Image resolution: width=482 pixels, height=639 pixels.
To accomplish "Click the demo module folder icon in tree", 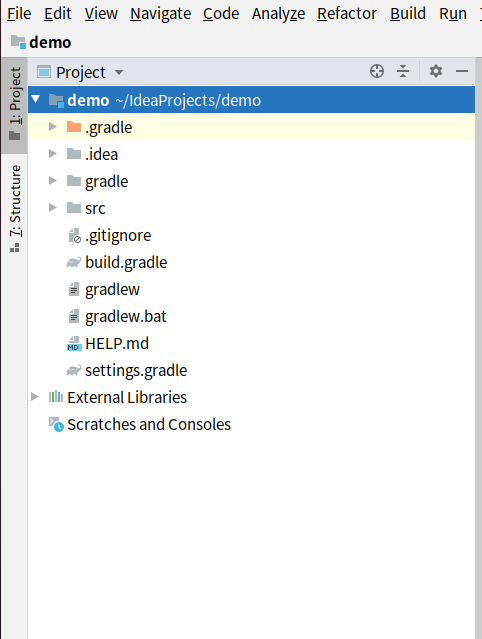I will coord(56,100).
